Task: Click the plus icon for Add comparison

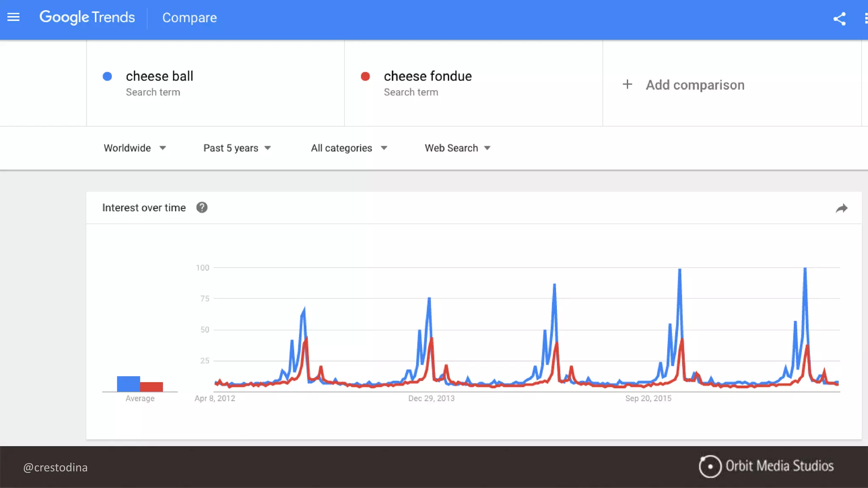Action: [x=627, y=84]
